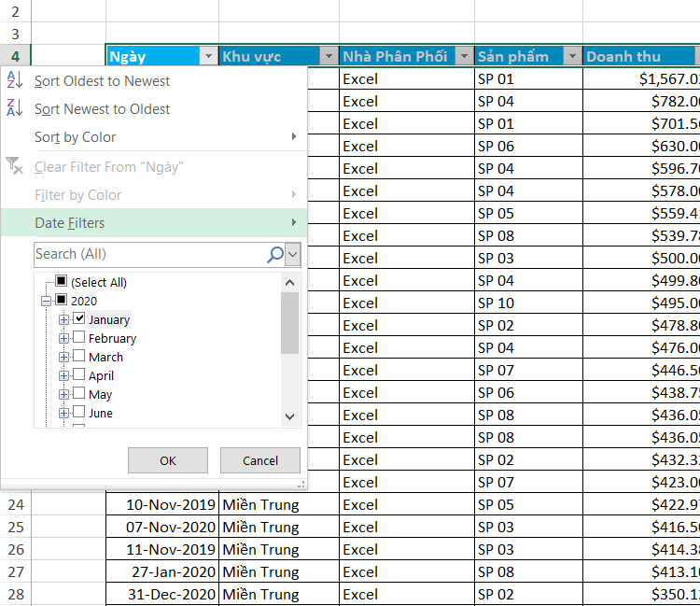Screen dimensions: 700x606
Task: Click the Sort Oldest to Newest A-Z icon
Action: pos(14,80)
